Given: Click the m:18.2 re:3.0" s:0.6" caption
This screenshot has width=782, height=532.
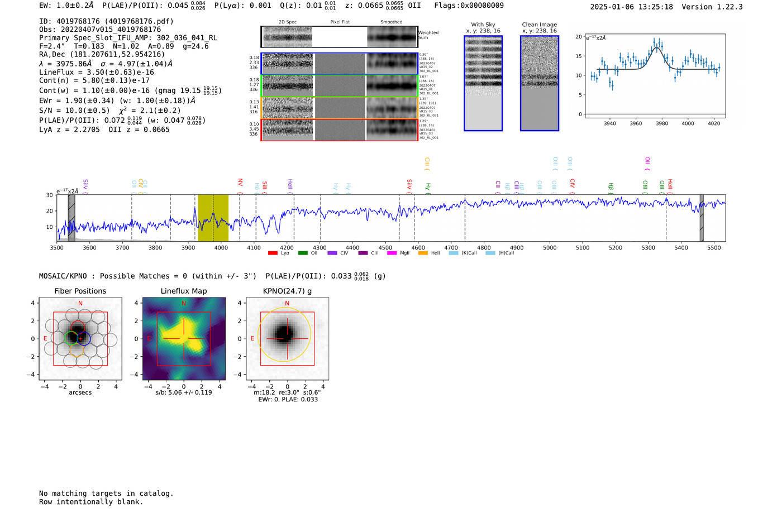Looking at the screenshot, I should (287, 392).
